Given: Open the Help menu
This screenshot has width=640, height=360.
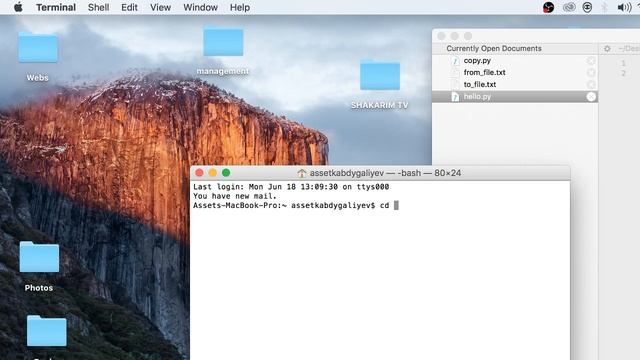Looking at the screenshot, I should click(x=240, y=7).
